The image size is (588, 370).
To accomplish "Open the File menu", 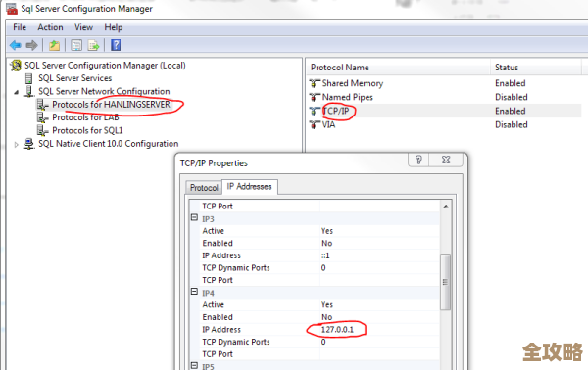I will [x=20, y=27].
